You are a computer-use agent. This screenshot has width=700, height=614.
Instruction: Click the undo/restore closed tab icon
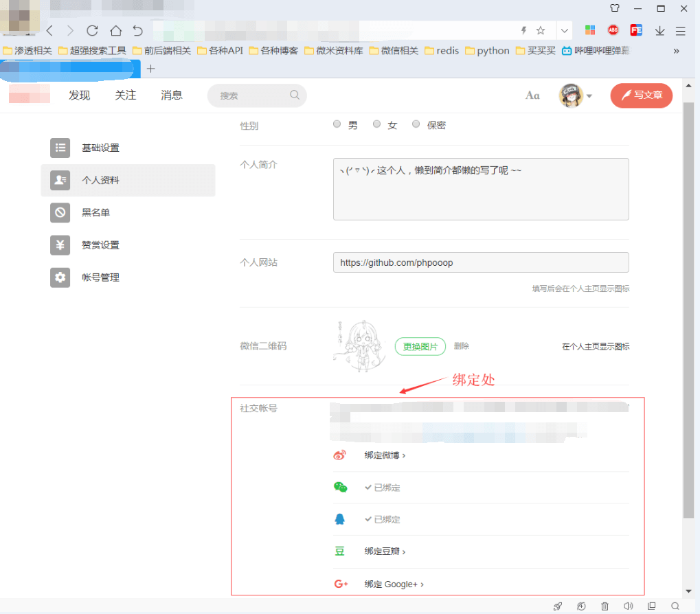click(x=138, y=31)
